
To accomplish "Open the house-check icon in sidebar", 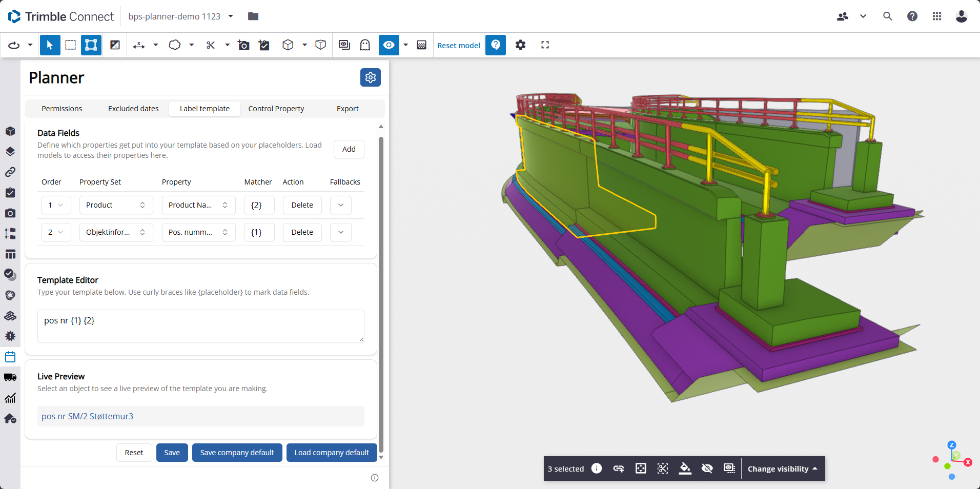I will coord(10,418).
